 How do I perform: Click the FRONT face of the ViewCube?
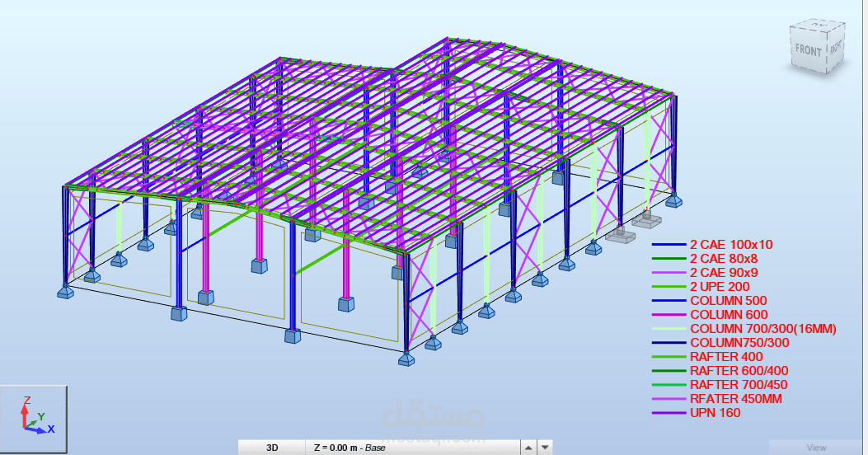[808, 51]
